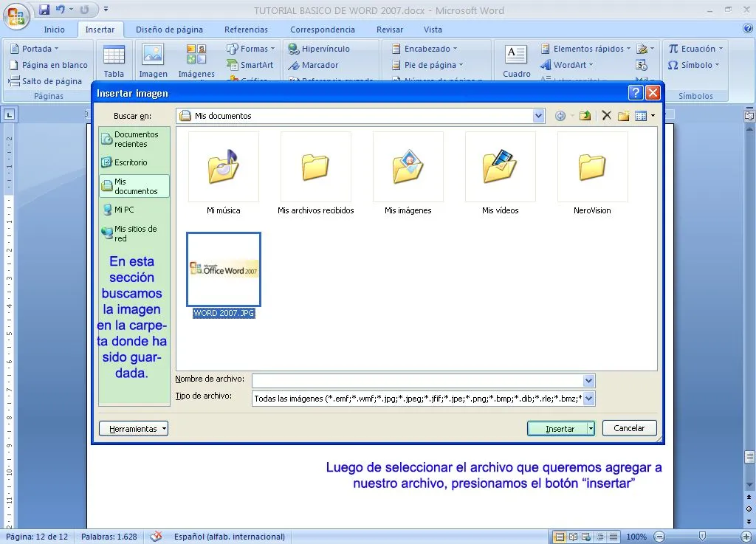Open Revisar tab
Viewport: 756px width, 544px height.
[x=390, y=30]
